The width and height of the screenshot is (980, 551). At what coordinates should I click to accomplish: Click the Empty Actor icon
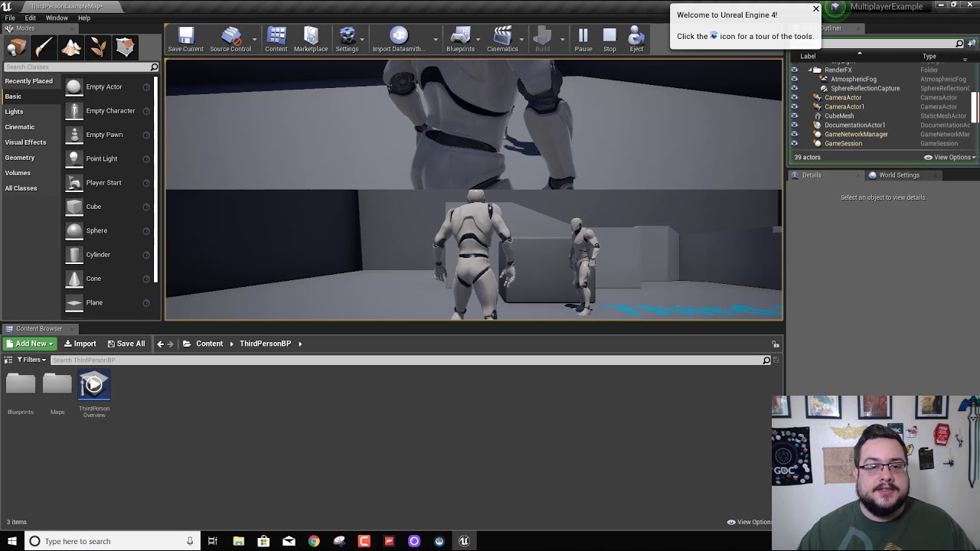click(74, 87)
